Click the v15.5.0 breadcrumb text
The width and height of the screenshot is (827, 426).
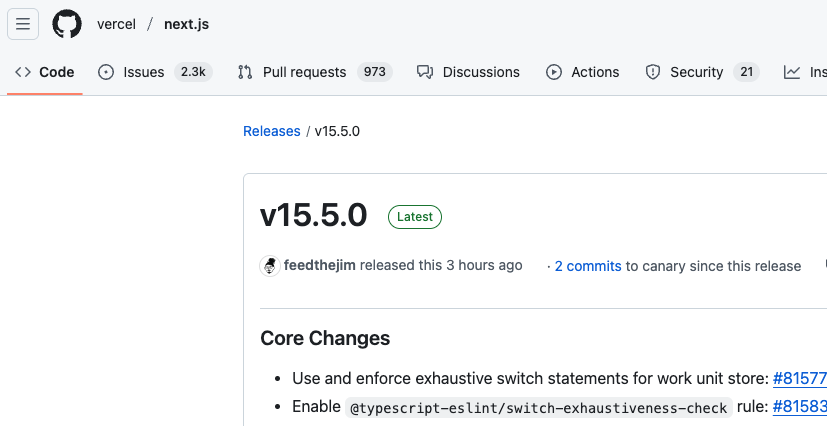(x=337, y=131)
